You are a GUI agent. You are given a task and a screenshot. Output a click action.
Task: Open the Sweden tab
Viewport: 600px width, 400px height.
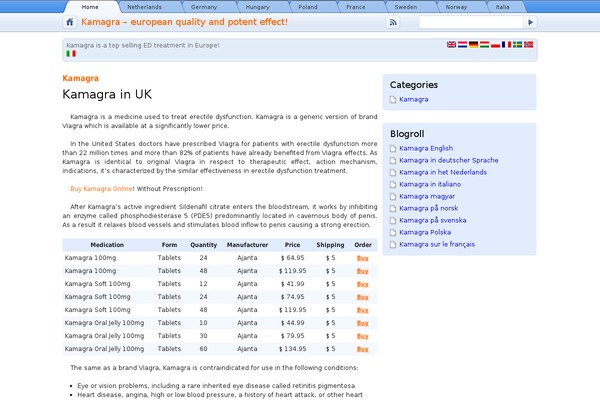406,7
